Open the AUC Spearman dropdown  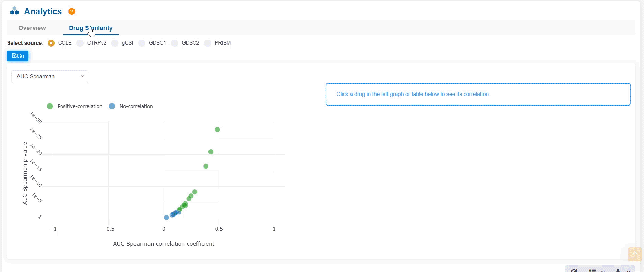[50, 77]
